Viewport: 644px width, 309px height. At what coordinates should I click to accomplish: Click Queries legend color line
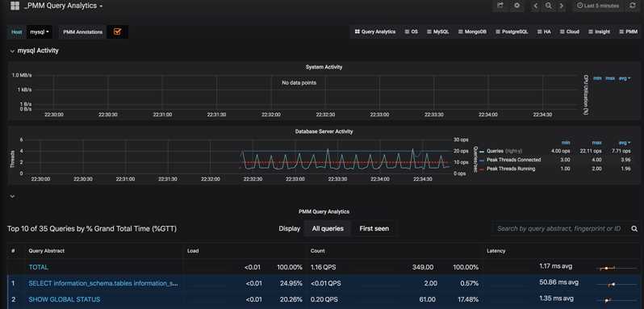click(x=482, y=152)
